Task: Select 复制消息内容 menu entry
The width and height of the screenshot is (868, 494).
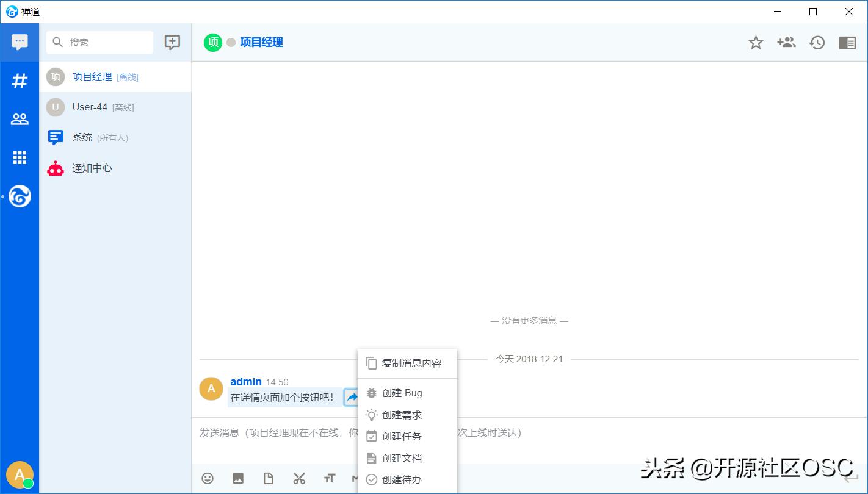Action: coord(407,363)
